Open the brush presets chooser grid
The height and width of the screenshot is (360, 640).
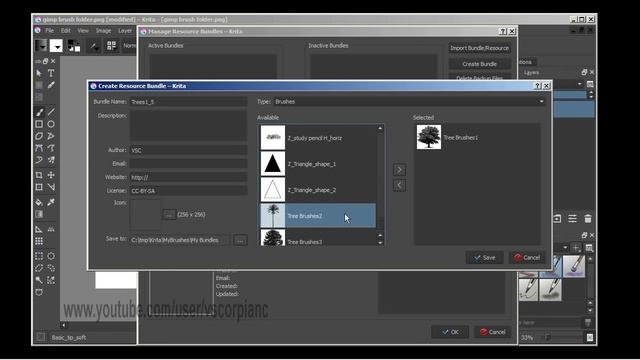111,46
